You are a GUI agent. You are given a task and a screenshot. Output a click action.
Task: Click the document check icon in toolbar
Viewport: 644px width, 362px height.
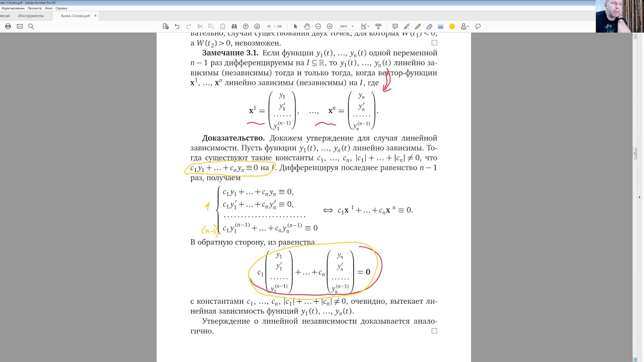click(166, 26)
